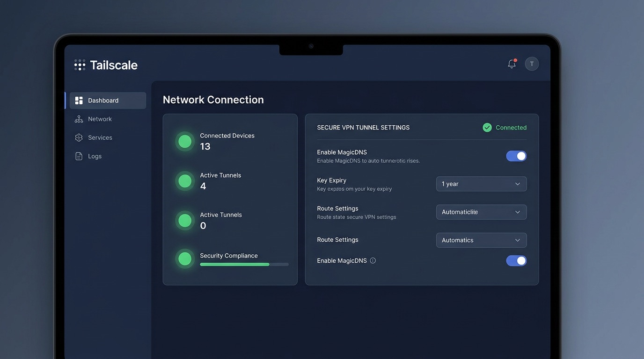Image resolution: width=644 pixels, height=359 pixels.
Task: Click the Tailscale dotted logo icon
Action: 80,65
